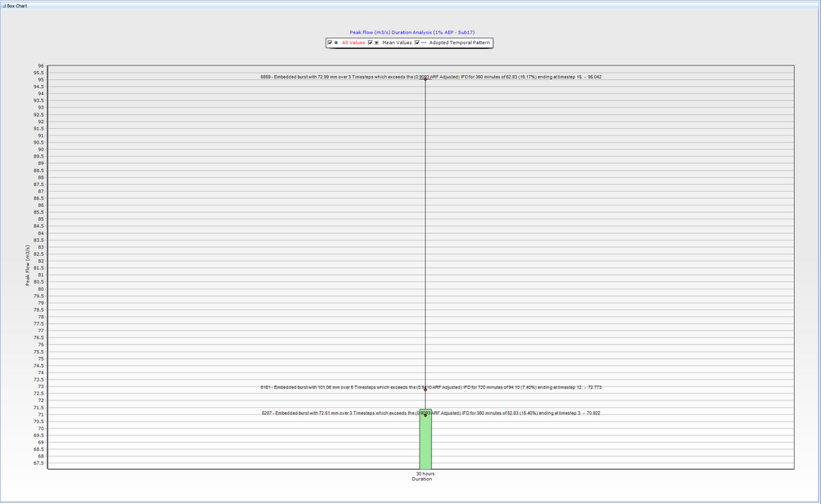Click the red data point at 72.773
This screenshot has width=821, height=504.
coord(425,389)
